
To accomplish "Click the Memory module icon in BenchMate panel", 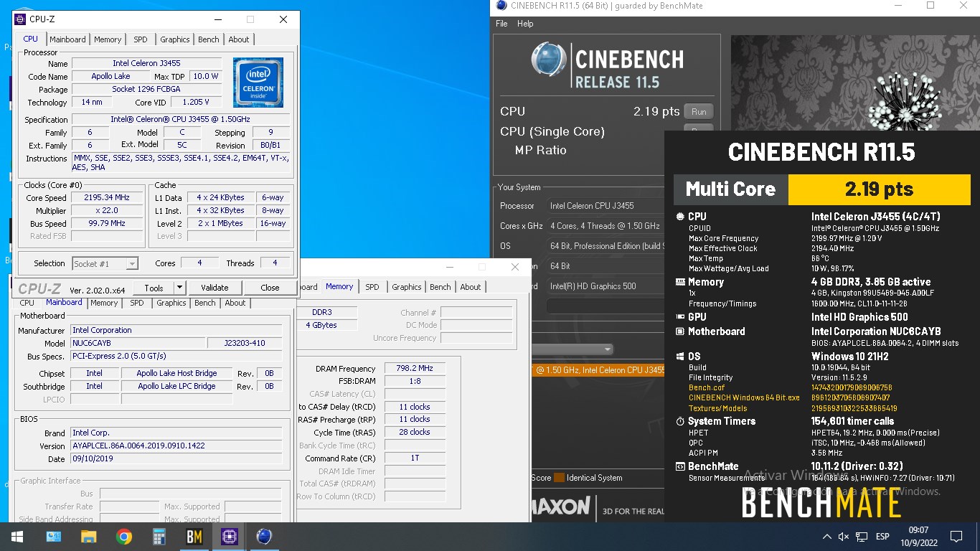I will click(680, 282).
